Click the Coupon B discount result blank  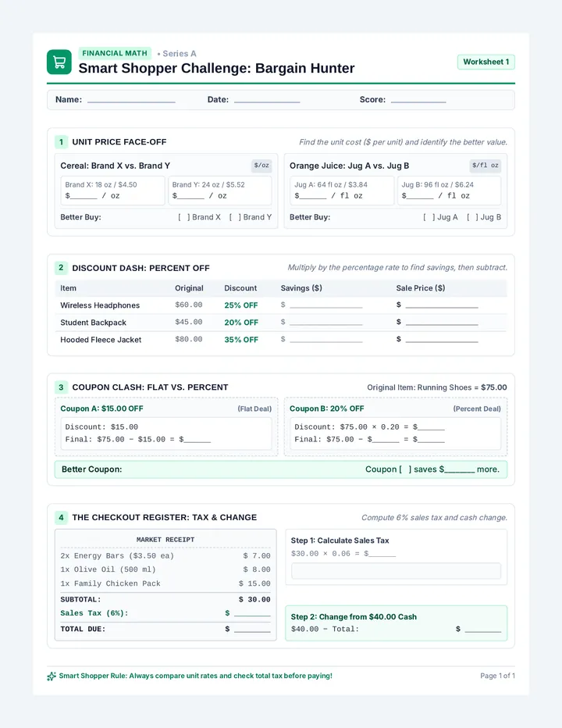click(x=431, y=427)
